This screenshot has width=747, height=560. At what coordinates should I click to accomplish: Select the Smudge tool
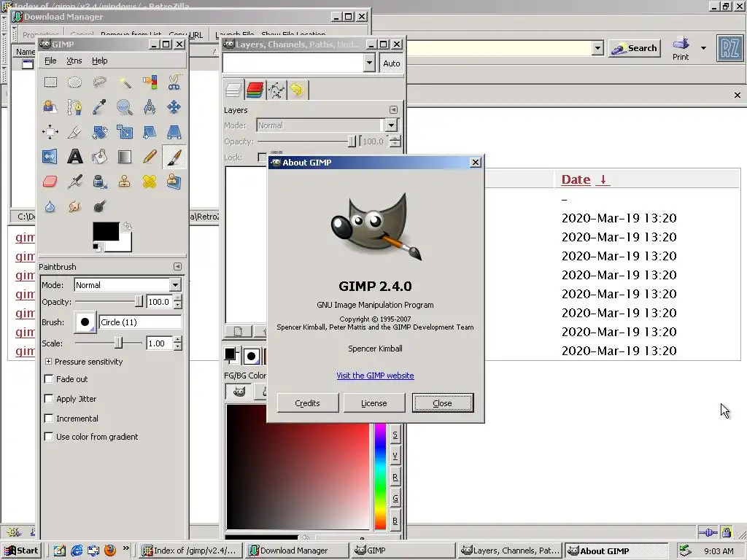[x=75, y=206]
